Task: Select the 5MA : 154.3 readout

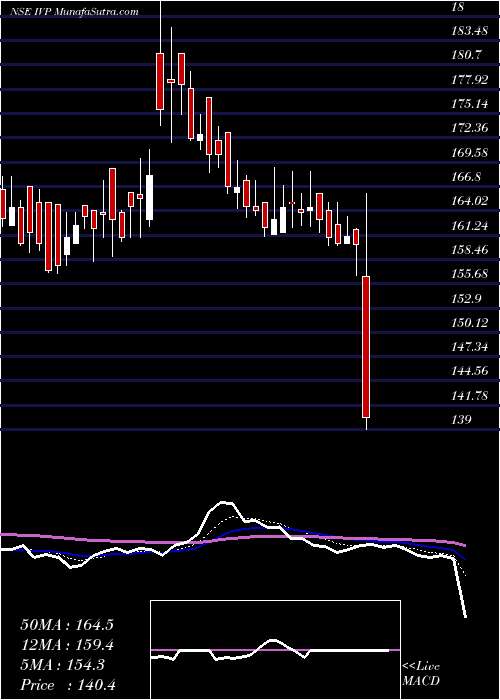Action: point(62,665)
